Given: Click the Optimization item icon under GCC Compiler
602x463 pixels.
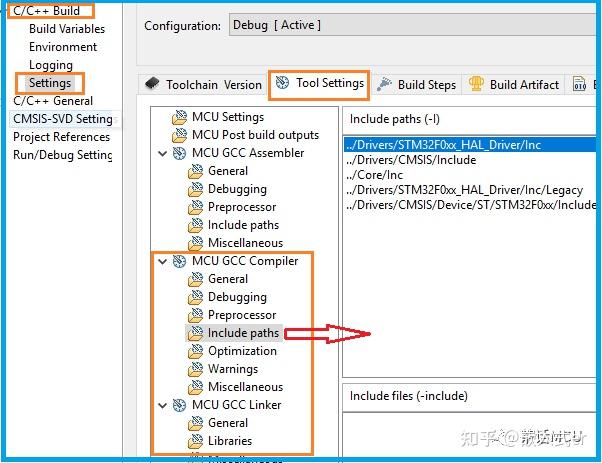Looking at the screenshot, I should pyautogui.click(x=196, y=351).
